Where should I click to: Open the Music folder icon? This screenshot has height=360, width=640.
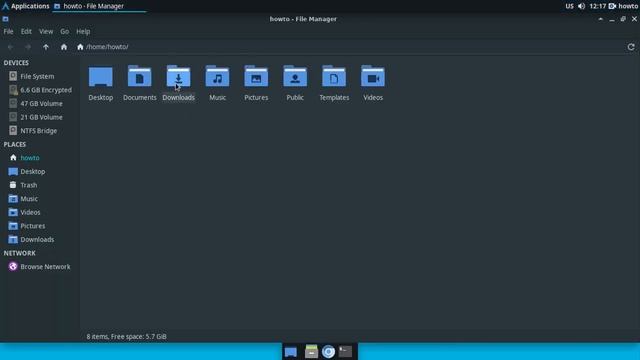[218, 76]
